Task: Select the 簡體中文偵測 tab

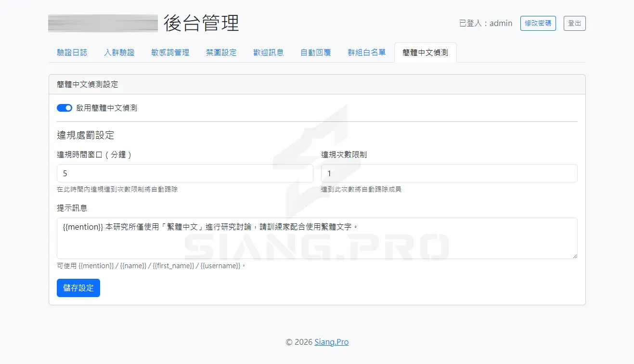Action: [426, 53]
